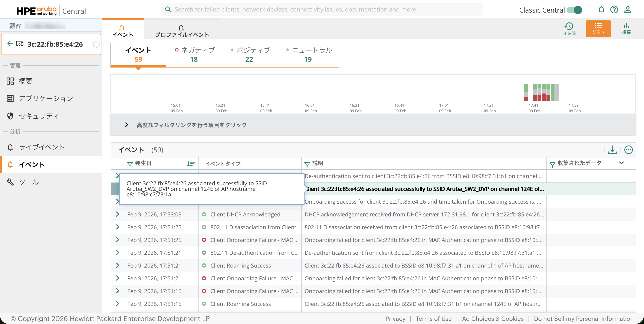Click the notifications bell icon in the header
The width and height of the screenshot is (644, 324).
(601, 10)
